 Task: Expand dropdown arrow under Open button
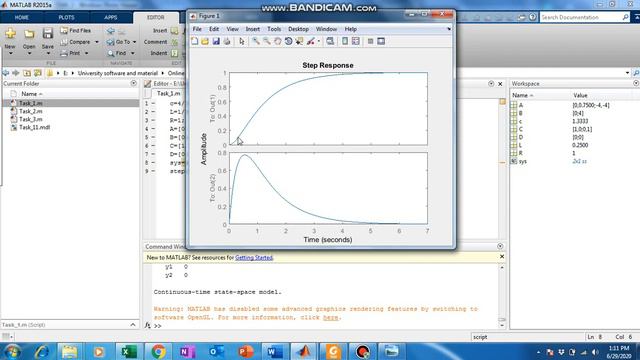click(x=29, y=53)
